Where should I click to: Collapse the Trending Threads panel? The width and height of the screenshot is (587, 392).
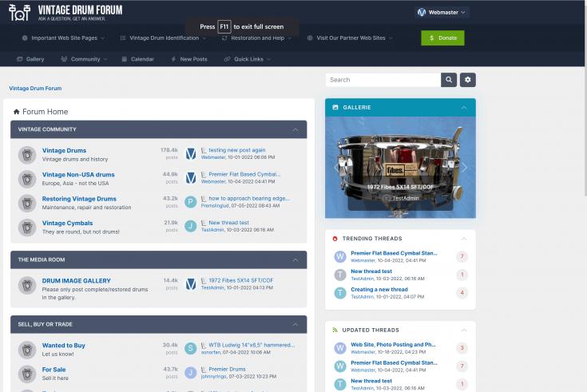click(x=463, y=239)
